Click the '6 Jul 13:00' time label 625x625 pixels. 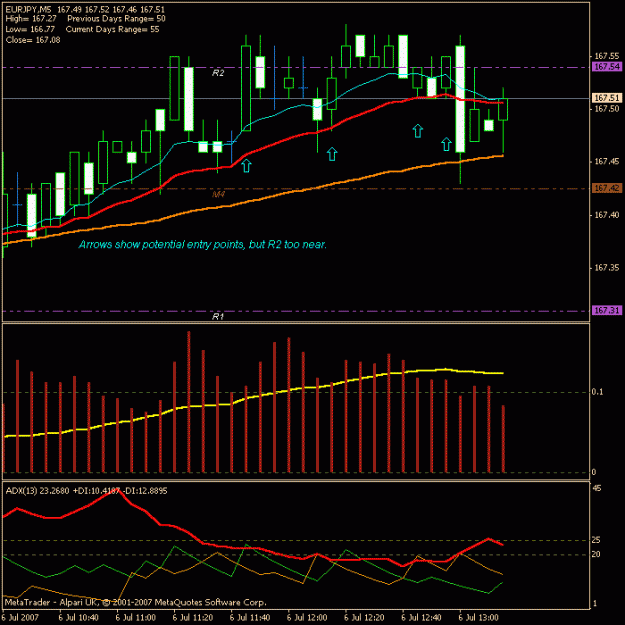tap(479, 618)
